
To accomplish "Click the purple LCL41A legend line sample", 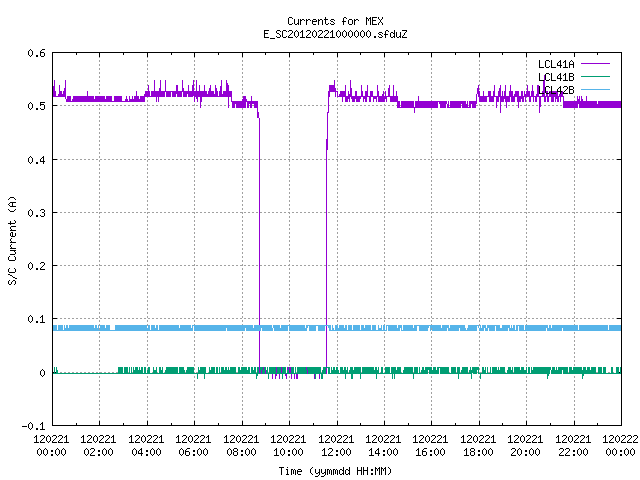I will (595, 64).
